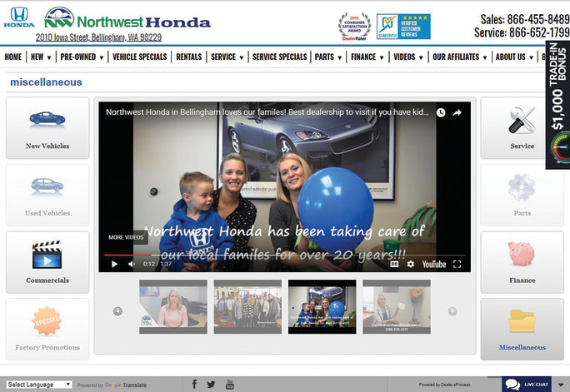The height and width of the screenshot is (392, 570).
Task: Open the Live Chat button
Action: point(527,384)
